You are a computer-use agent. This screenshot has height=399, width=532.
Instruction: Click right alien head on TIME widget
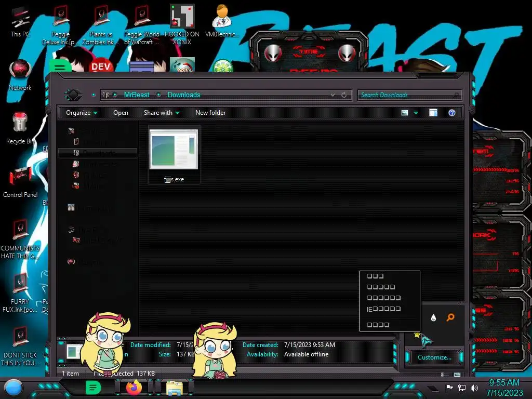point(347,53)
